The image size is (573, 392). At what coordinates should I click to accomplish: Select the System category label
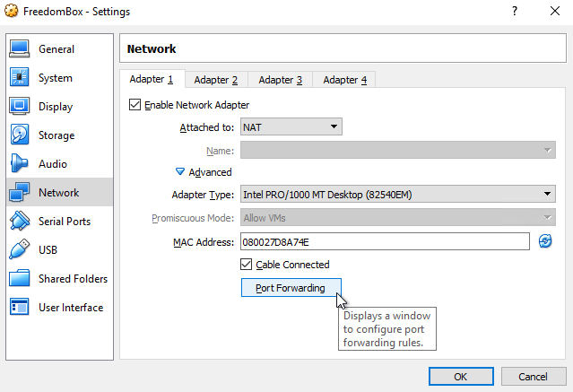[56, 78]
